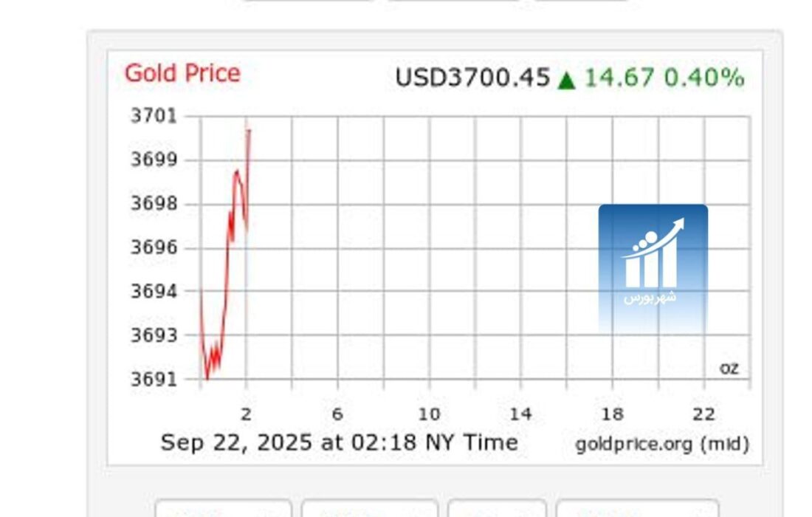Image resolution: width=812 pixels, height=517 pixels.
Task: Select hour 2 on the time axis
Action: coord(246,414)
